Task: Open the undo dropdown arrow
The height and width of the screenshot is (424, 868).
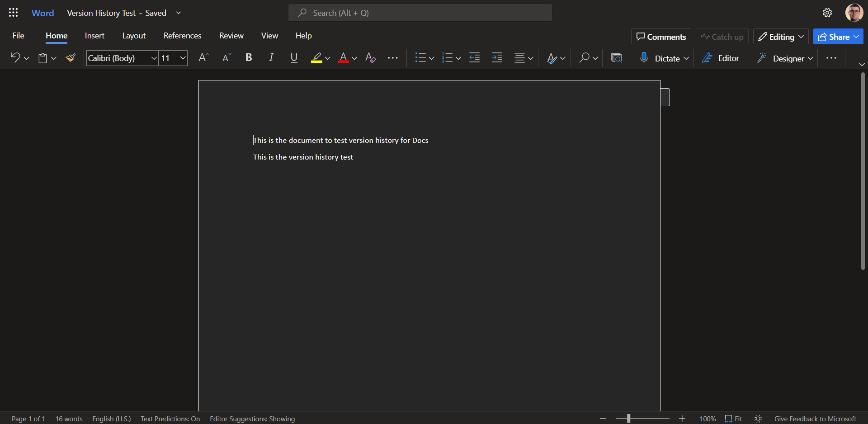Action: (x=27, y=58)
